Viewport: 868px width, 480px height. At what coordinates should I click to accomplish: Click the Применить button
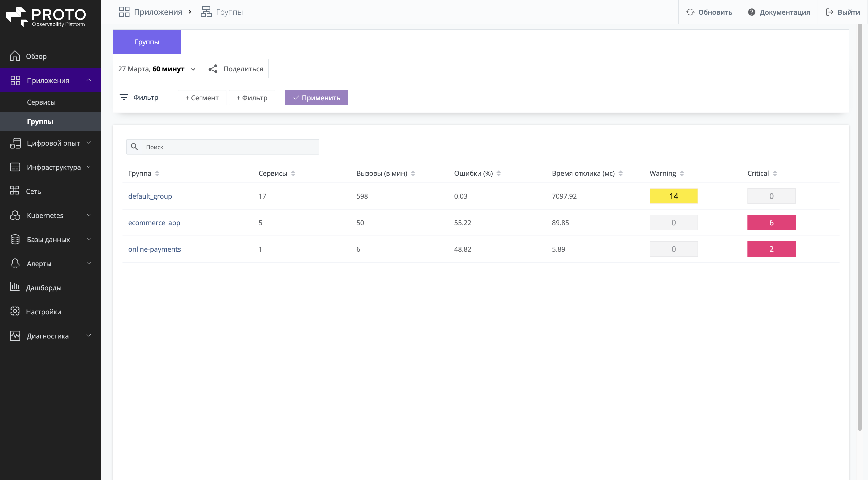click(x=316, y=98)
